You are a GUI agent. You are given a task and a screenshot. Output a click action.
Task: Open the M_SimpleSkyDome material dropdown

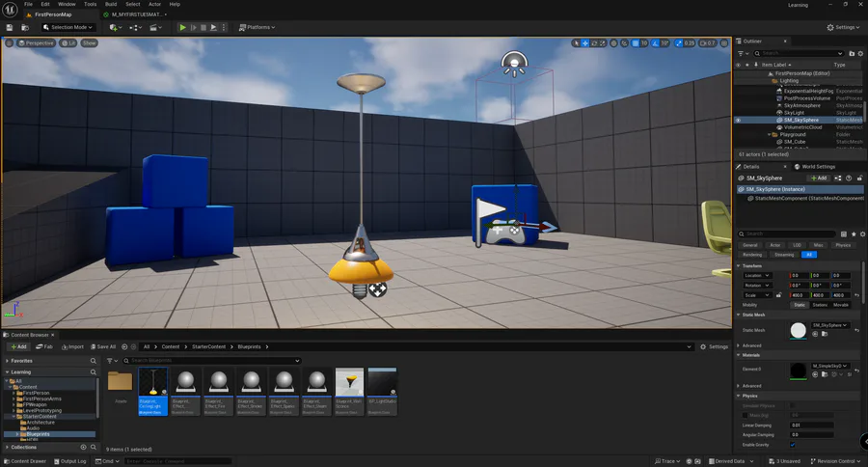pyautogui.click(x=829, y=366)
